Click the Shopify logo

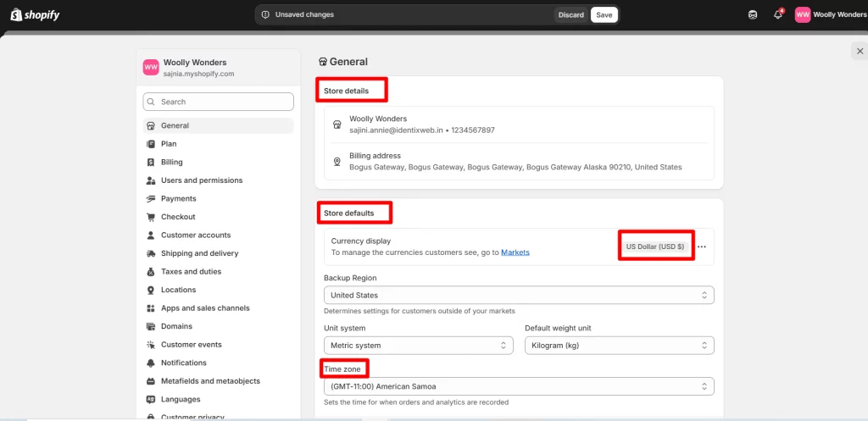(x=35, y=15)
